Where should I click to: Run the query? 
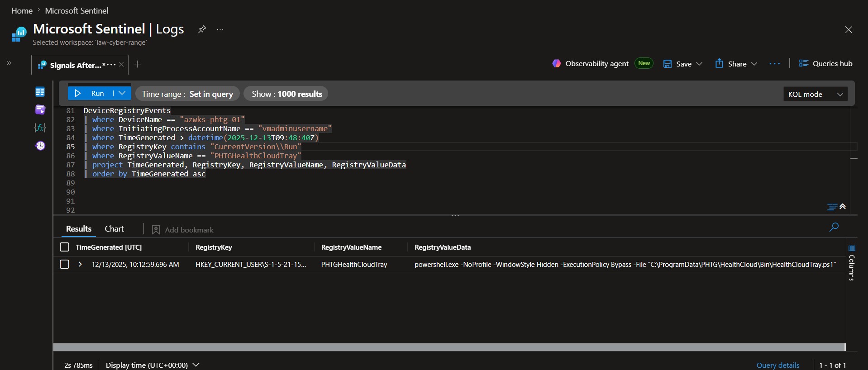tap(90, 93)
